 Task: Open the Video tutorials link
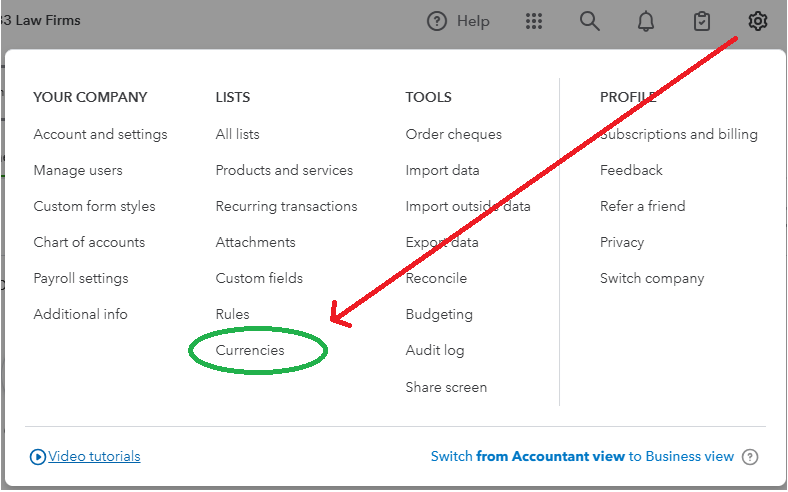pyautogui.click(x=94, y=457)
